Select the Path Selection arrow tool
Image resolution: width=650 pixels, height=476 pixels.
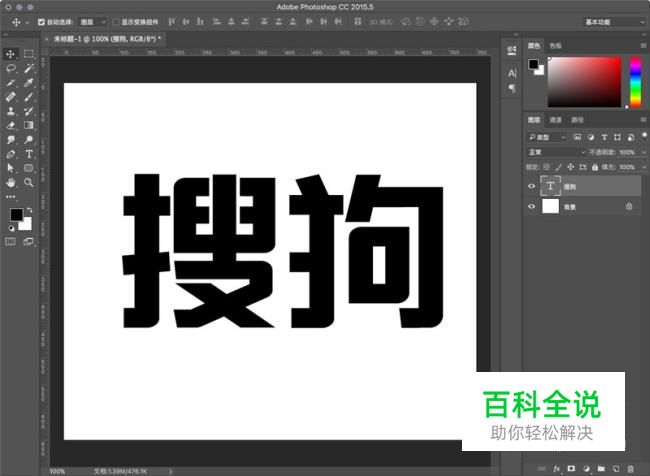(x=10, y=168)
